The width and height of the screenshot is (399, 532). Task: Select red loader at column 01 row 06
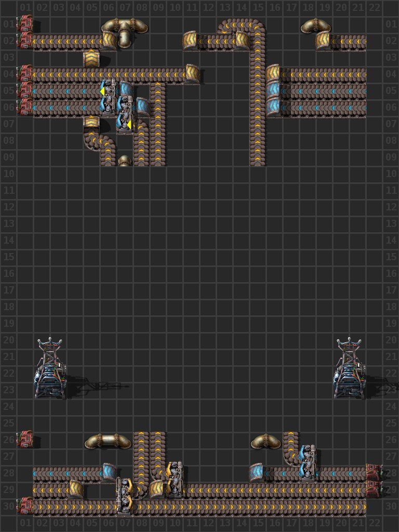pos(25,107)
